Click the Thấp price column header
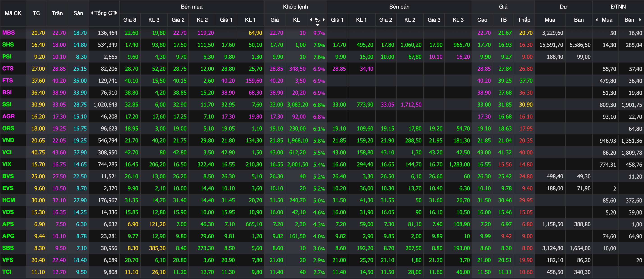Viewport: 644px width, 279px height. click(524, 20)
